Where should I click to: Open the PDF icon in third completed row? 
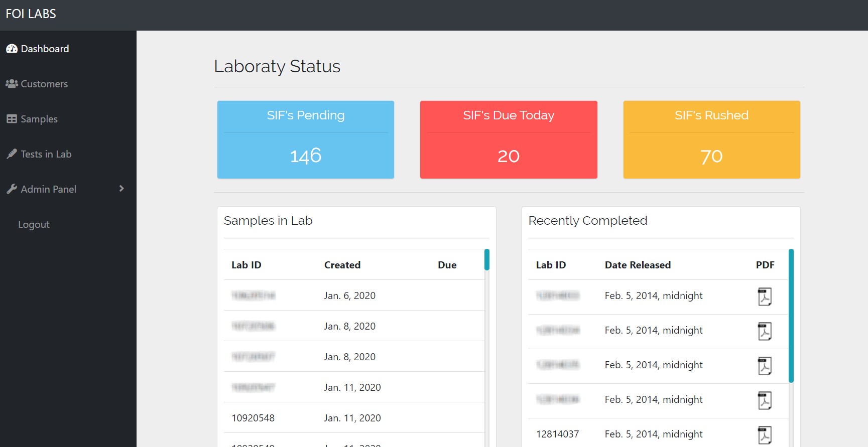[x=764, y=366]
